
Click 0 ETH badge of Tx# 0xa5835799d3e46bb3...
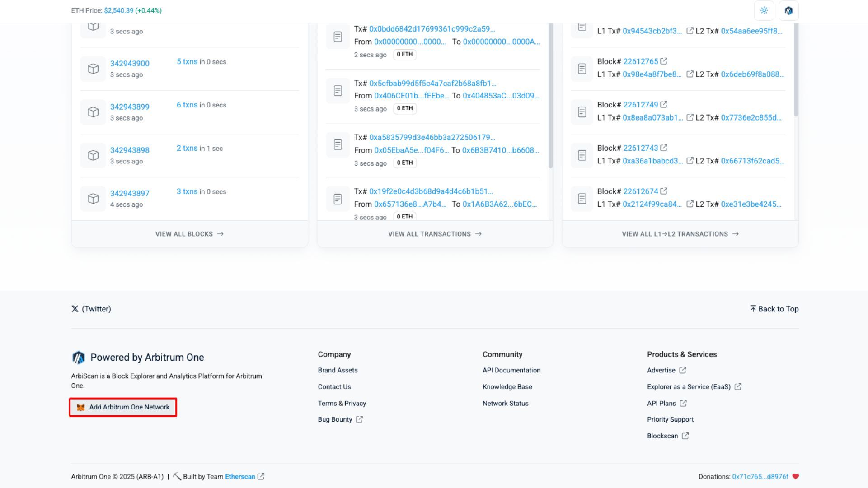(405, 163)
